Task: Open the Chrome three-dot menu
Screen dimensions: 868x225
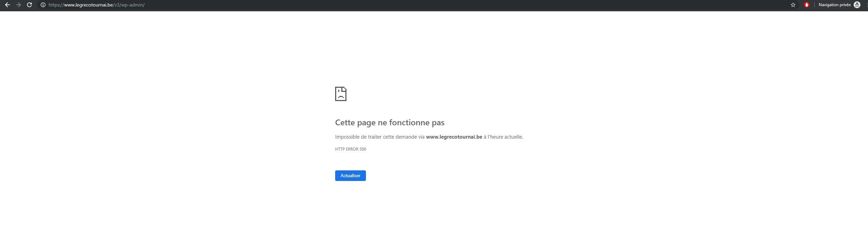Action: 867,5
